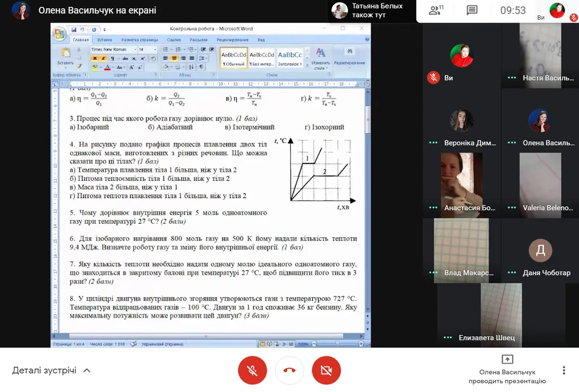The image size is (579, 392).
Task: Toggle center paragraph alignment
Action: (175, 58)
